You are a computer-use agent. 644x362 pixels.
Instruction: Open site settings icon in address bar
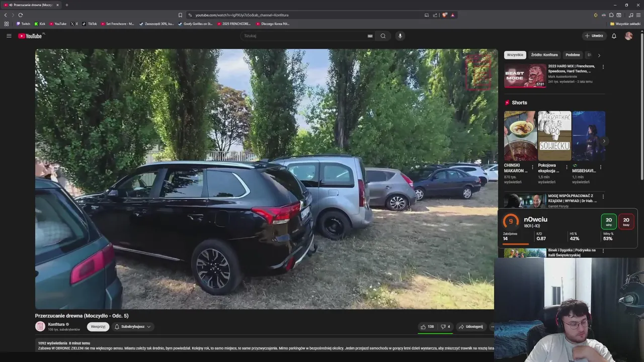pos(190,15)
